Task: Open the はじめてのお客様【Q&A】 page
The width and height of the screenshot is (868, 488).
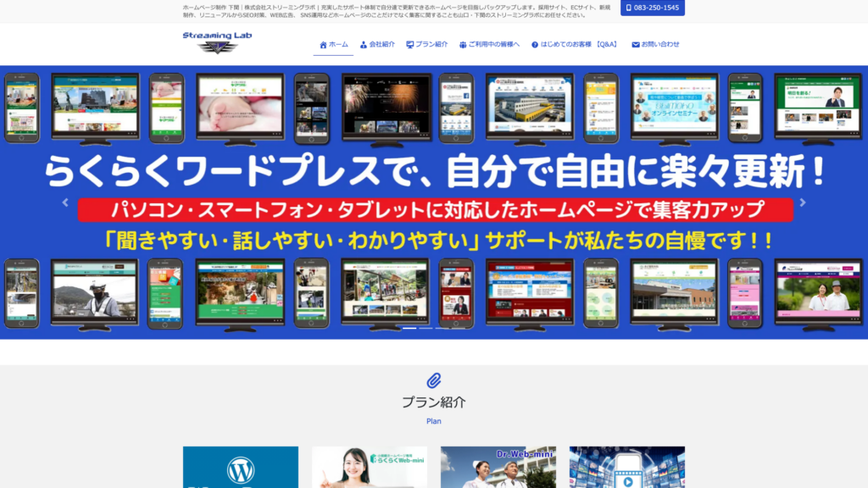Action: click(579, 45)
